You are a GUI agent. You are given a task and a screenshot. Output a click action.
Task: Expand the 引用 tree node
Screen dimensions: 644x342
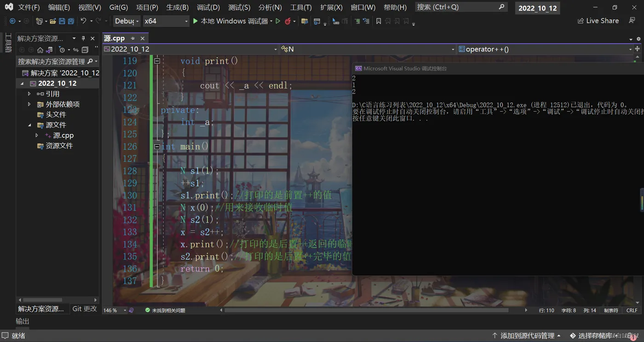click(29, 94)
